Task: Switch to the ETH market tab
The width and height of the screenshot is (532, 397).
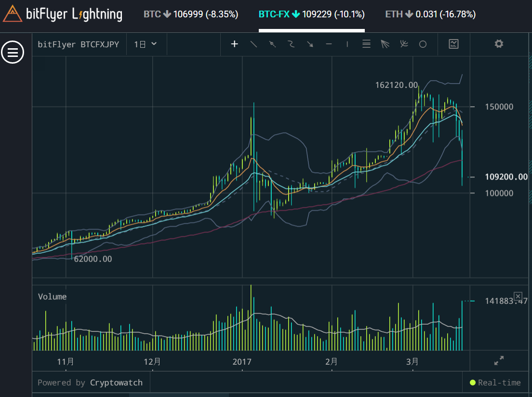Action: (429, 14)
